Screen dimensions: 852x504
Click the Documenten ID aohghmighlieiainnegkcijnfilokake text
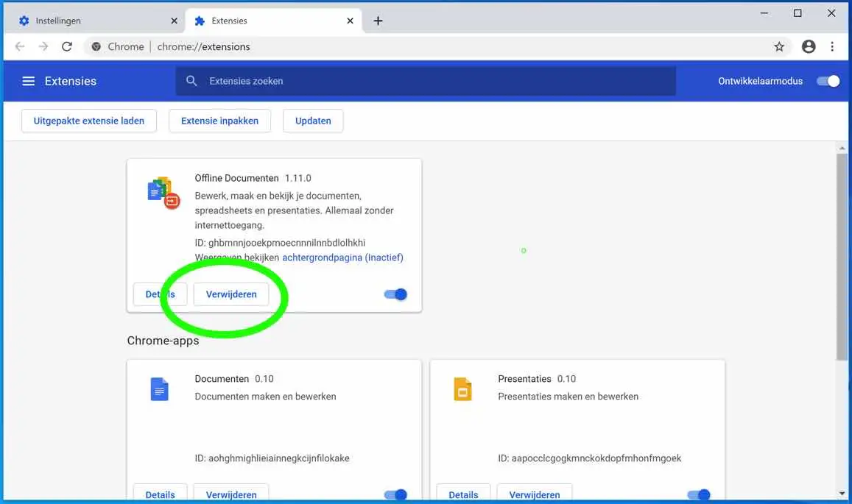(x=272, y=458)
